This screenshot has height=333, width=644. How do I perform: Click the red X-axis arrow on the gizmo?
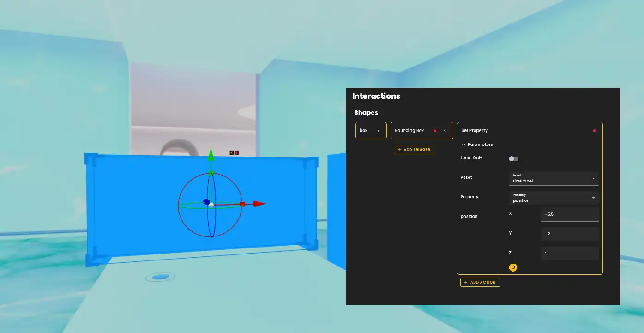pos(259,204)
